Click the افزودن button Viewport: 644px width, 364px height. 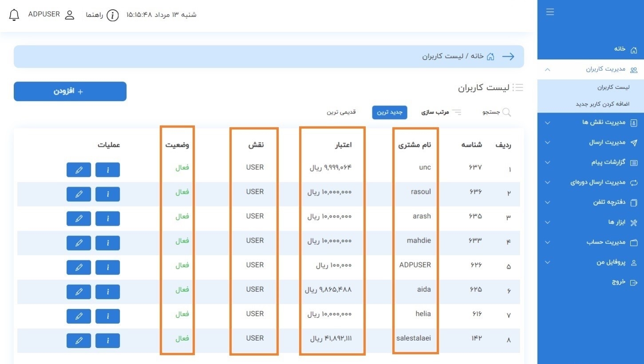point(70,91)
